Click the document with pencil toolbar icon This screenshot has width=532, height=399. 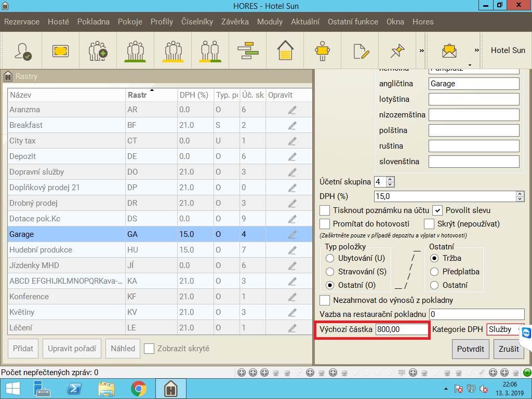click(360, 50)
